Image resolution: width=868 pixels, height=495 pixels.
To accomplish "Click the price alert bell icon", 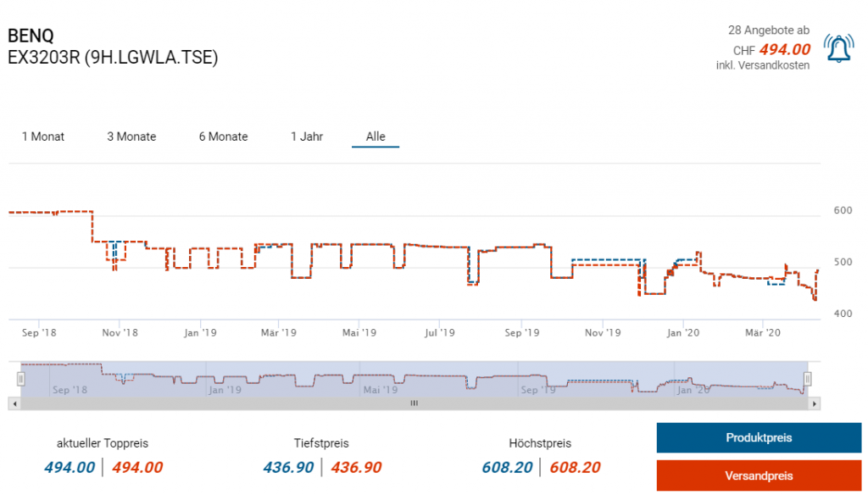I will pos(839,49).
